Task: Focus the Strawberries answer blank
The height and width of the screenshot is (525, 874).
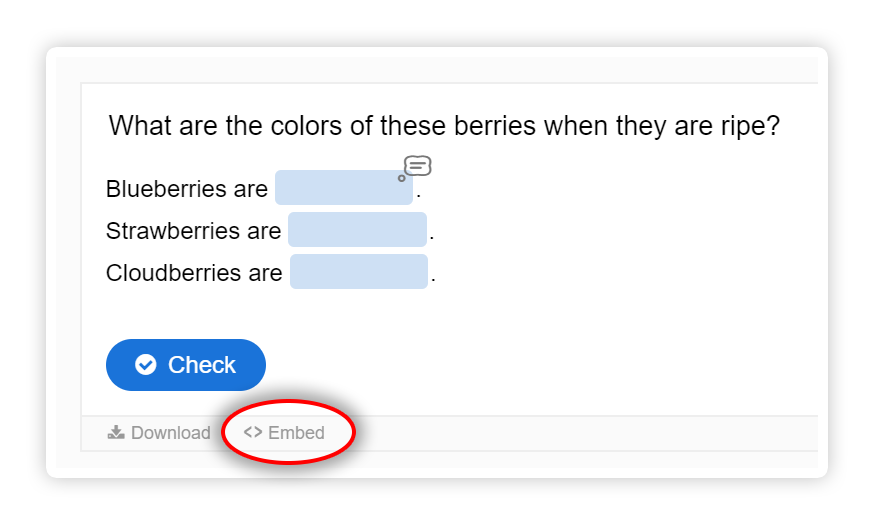Action: tap(357, 230)
